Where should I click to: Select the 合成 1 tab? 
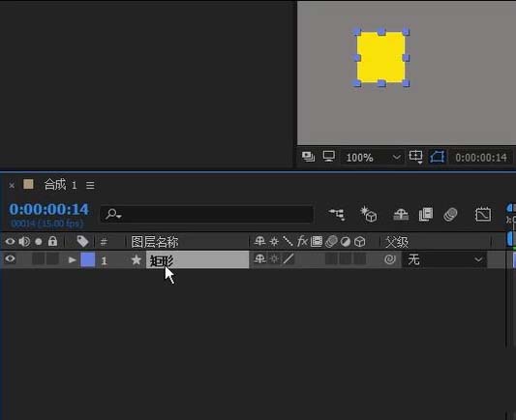[x=61, y=185]
